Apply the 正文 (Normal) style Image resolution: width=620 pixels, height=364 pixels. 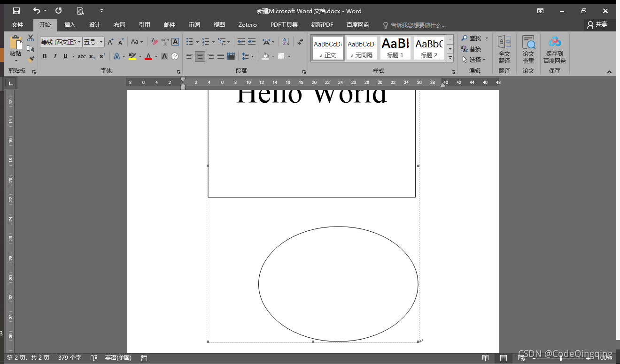tap(328, 48)
